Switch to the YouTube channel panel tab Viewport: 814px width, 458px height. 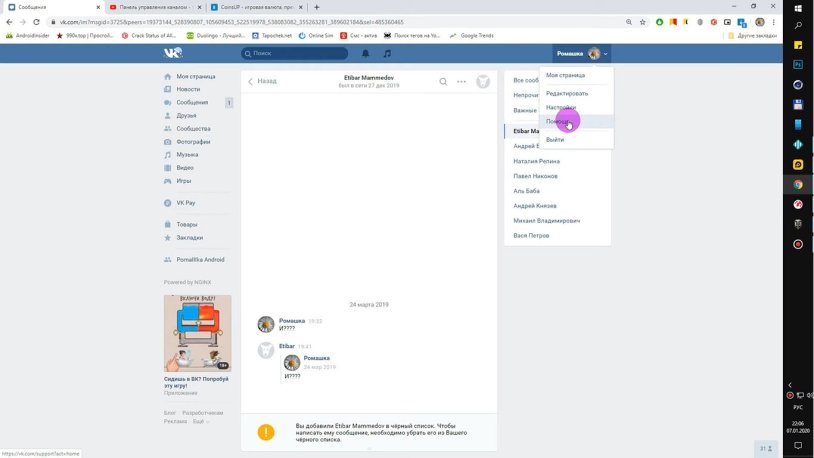pos(155,7)
